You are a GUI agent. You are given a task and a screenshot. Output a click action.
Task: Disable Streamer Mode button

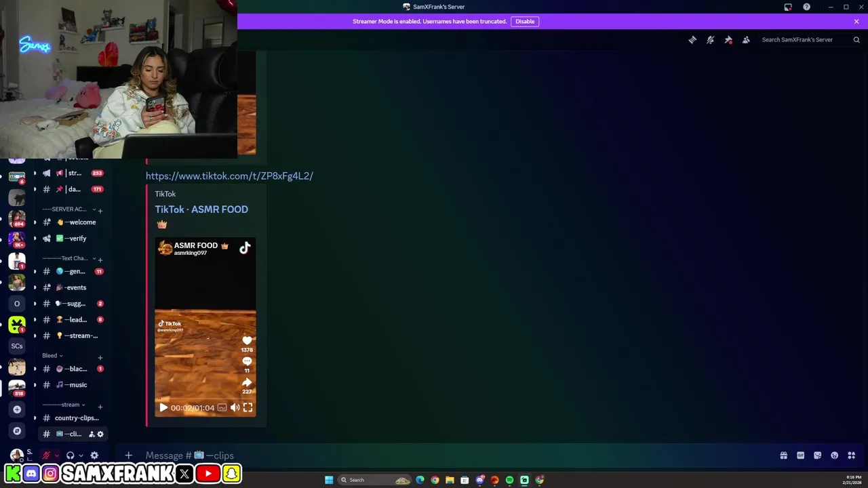tap(525, 22)
